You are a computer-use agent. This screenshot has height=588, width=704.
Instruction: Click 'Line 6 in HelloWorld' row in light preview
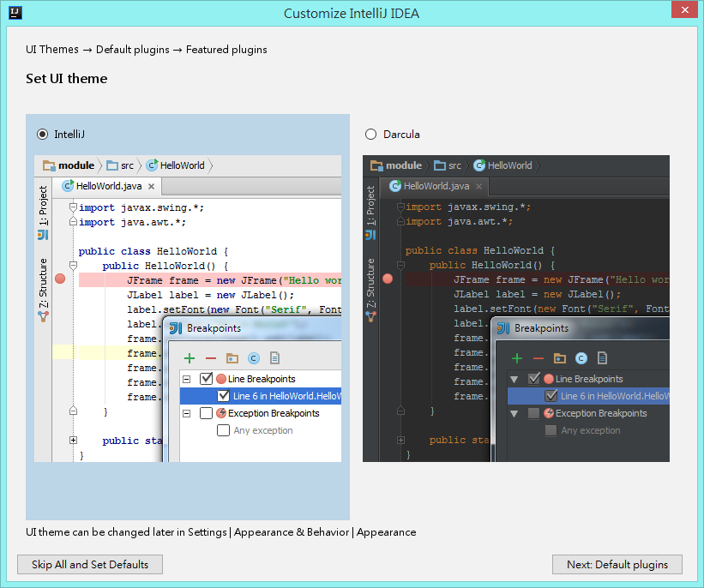click(x=261, y=395)
